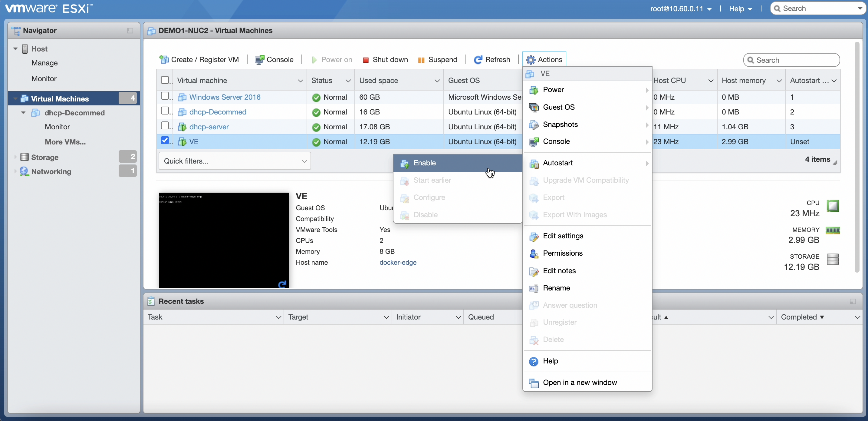Open the Autostart submenu entry
The image size is (868, 421).
tap(587, 163)
